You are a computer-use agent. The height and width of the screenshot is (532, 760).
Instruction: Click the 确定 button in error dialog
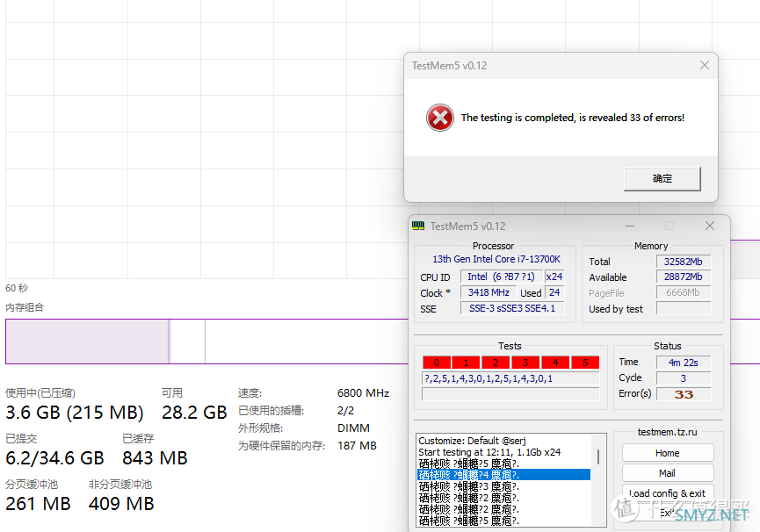[662, 178]
